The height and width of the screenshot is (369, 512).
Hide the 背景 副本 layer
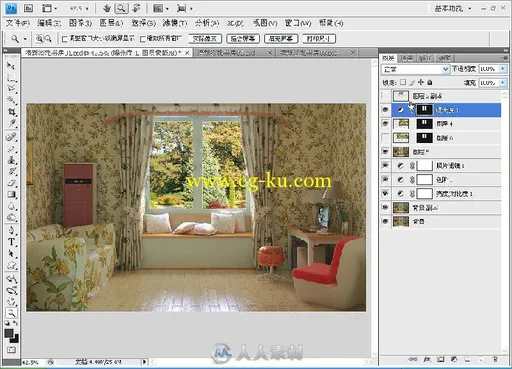pyautogui.click(x=385, y=207)
